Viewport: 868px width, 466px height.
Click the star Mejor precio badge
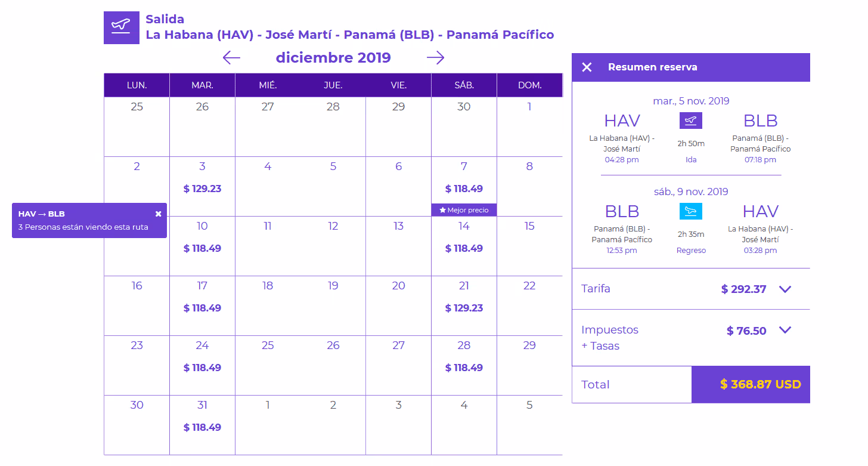coord(464,210)
